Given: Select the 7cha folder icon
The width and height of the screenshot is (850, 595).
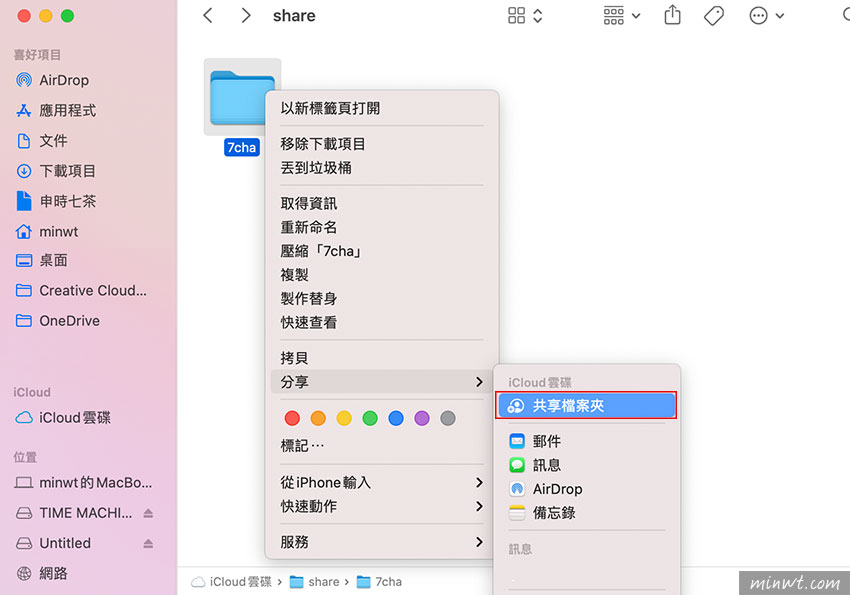Looking at the screenshot, I should (242, 96).
